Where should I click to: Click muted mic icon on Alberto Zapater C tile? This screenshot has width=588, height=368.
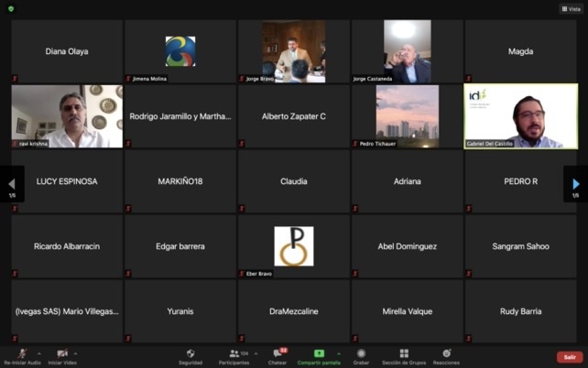click(x=242, y=143)
